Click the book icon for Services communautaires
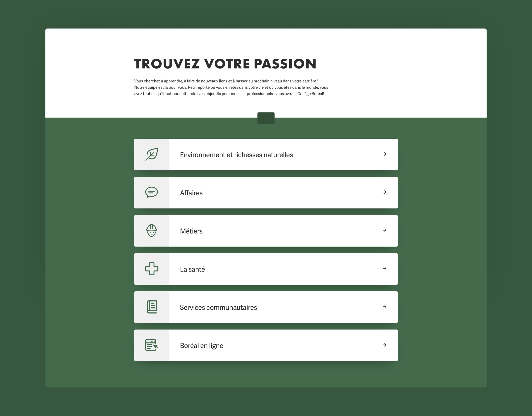 coord(152,307)
